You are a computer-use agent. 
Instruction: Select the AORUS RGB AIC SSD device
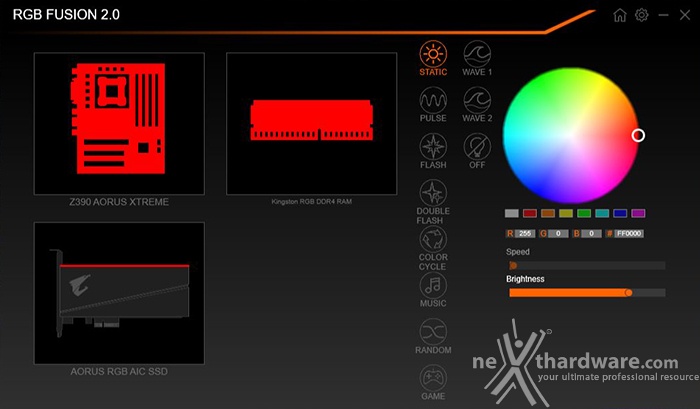point(119,293)
